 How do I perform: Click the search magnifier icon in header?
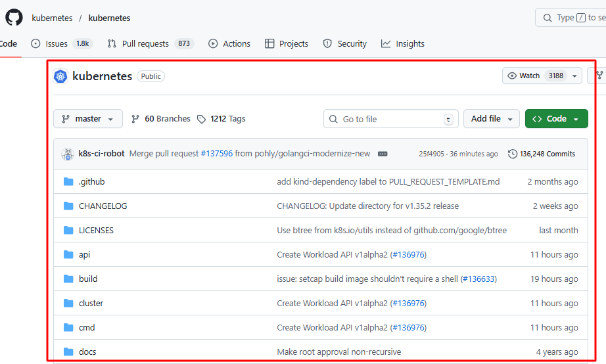pyautogui.click(x=548, y=18)
